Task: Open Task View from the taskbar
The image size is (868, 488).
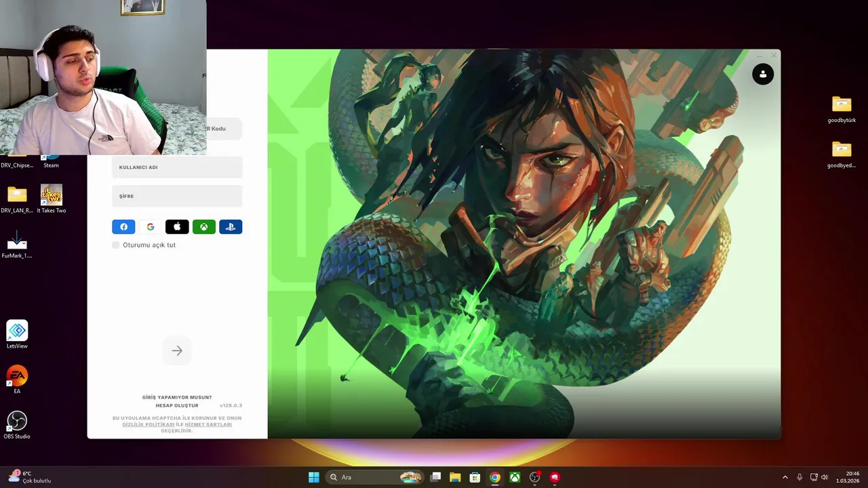Action: [435, 477]
